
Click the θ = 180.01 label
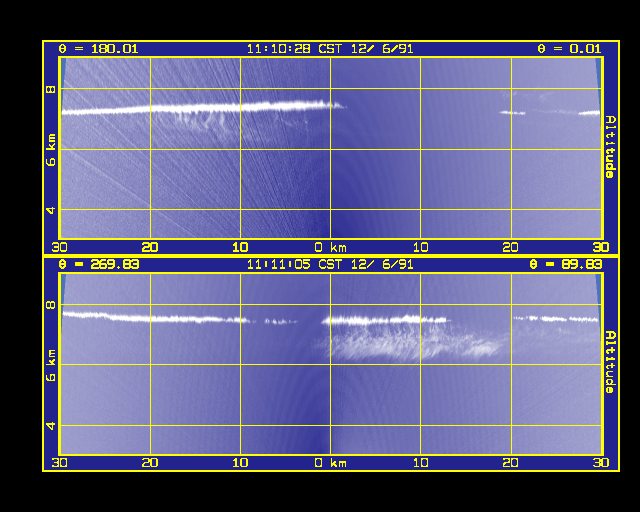tap(98, 49)
